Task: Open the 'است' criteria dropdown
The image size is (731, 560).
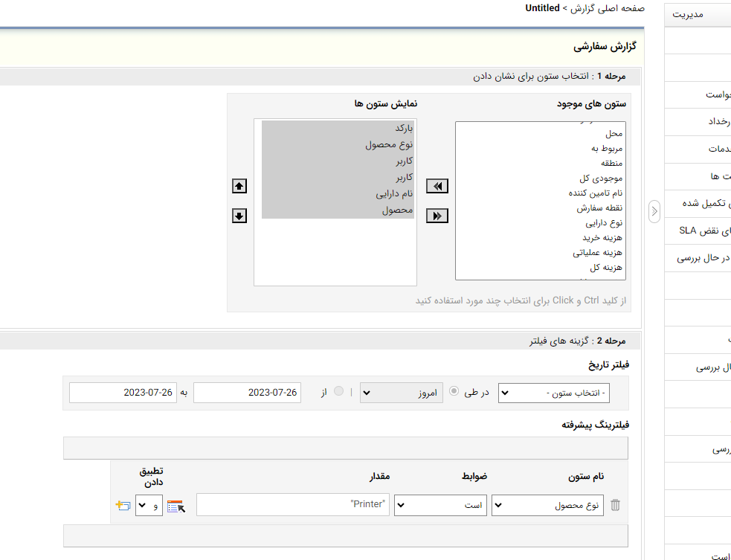Action: point(440,505)
